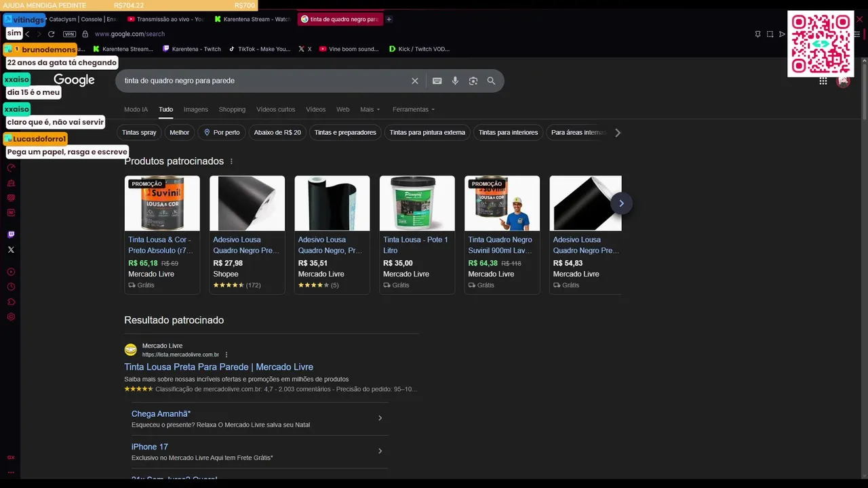
Task: Go forward in browser history
Action: (x=39, y=34)
